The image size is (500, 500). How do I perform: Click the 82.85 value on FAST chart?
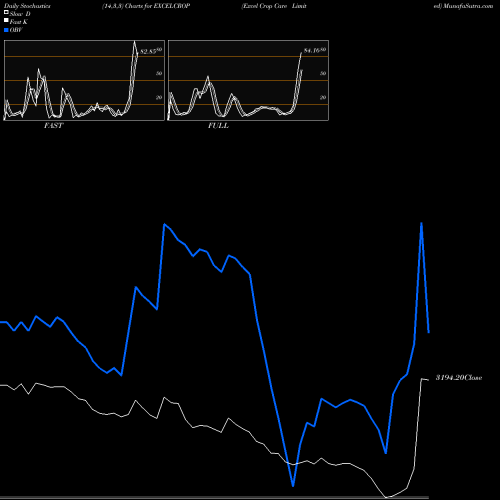point(149,52)
